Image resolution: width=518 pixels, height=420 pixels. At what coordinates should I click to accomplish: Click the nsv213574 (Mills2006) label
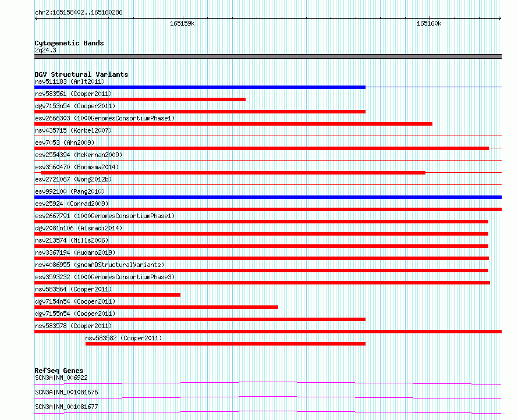(72, 240)
